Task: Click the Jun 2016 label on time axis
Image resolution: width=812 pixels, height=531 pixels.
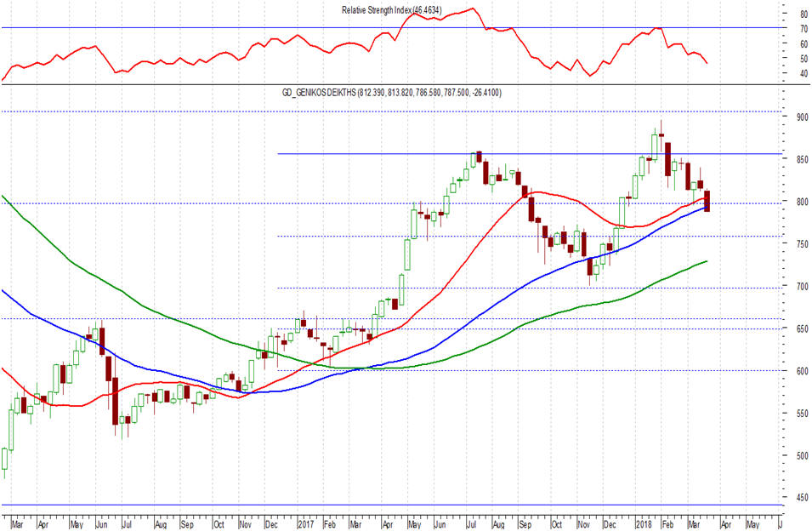Action: tap(102, 524)
